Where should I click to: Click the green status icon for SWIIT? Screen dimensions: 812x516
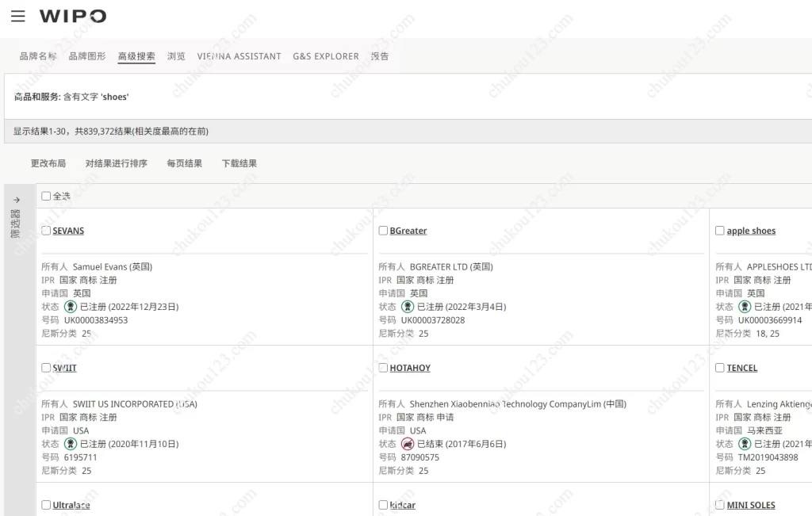pyautogui.click(x=71, y=444)
